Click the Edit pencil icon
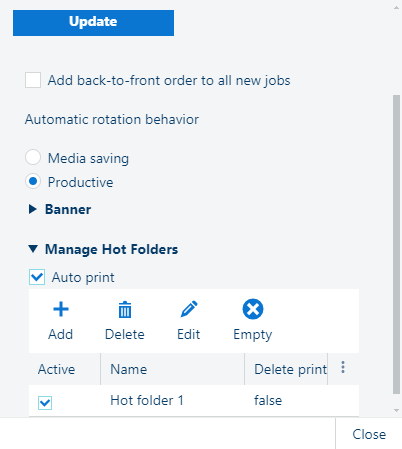402x449 pixels. pos(189,309)
